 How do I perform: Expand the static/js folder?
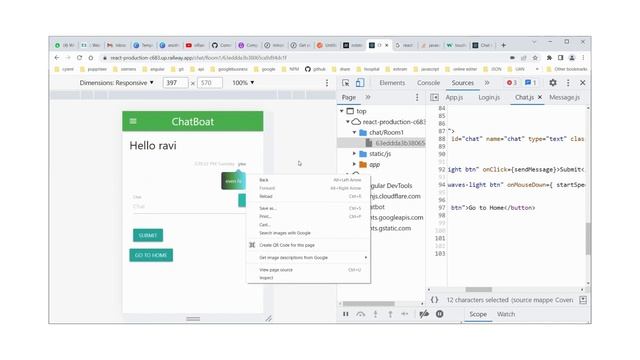coord(354,153)
